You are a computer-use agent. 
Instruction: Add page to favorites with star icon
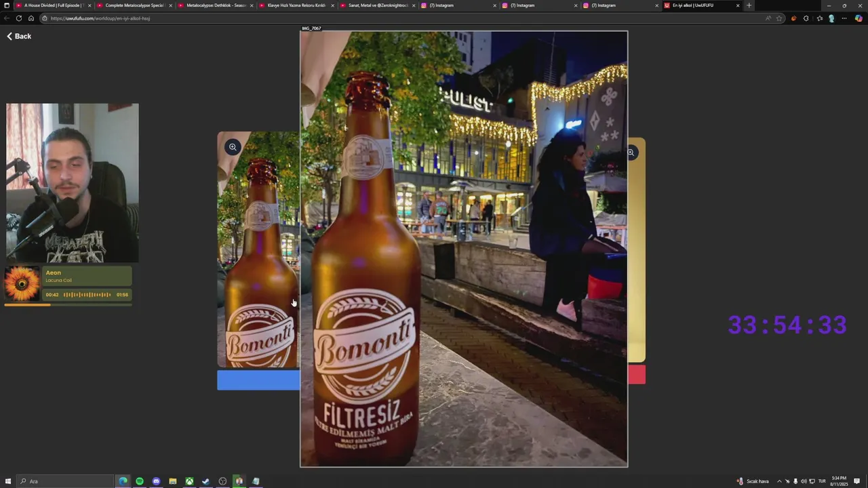tap(779, 18)
